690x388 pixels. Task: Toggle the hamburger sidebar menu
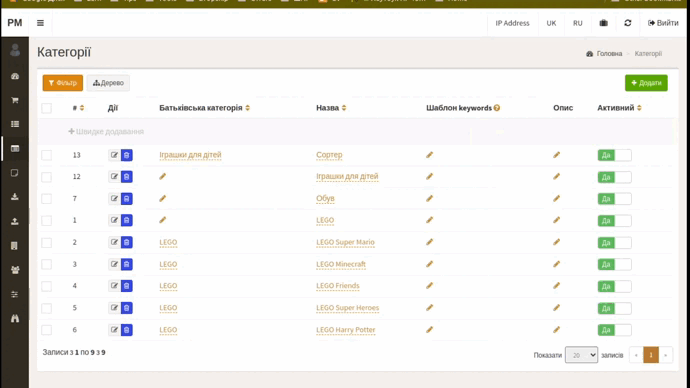coord(40,23)
